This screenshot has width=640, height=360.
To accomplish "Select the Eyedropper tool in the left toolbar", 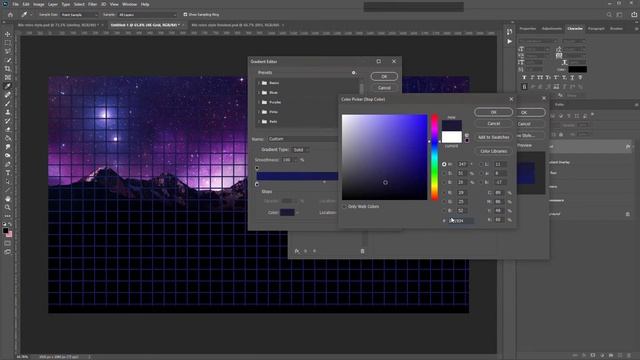I will [7, 86].
